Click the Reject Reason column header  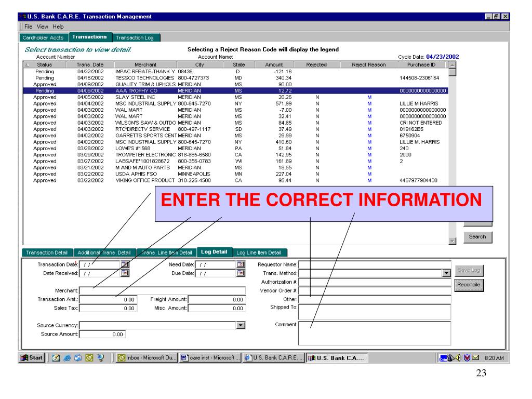pyautogui.click(x=369, y=65)
